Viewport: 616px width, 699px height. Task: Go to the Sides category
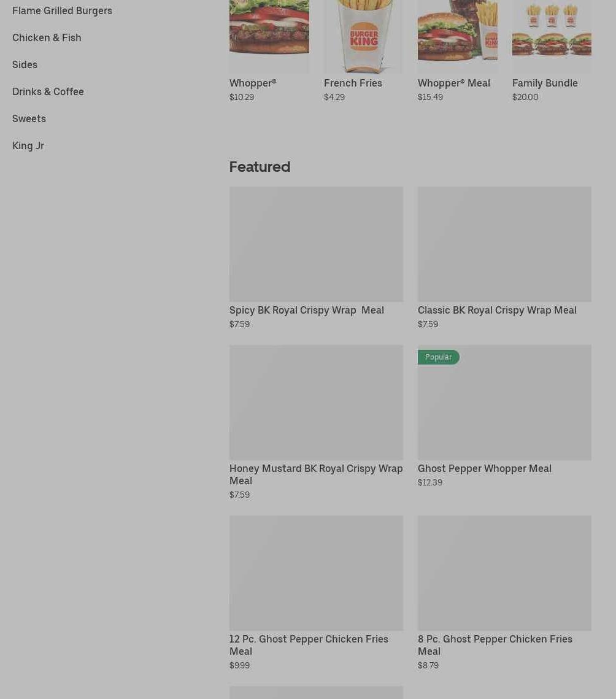click(25, 64)
